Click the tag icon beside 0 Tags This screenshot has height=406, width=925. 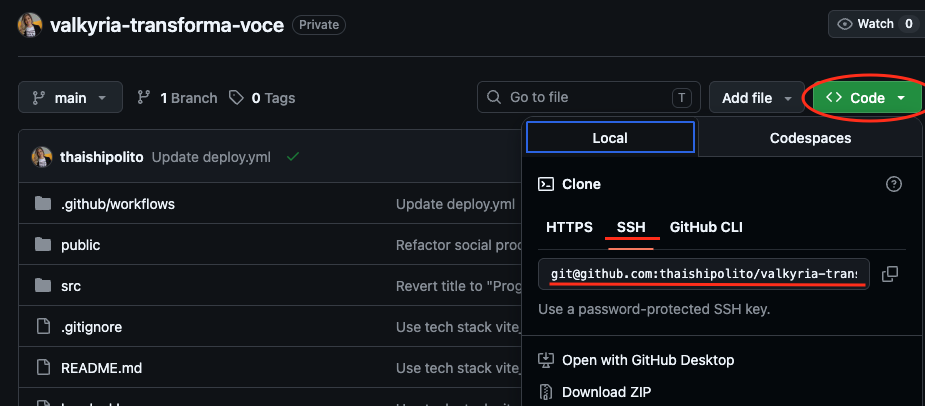(237, 98)
